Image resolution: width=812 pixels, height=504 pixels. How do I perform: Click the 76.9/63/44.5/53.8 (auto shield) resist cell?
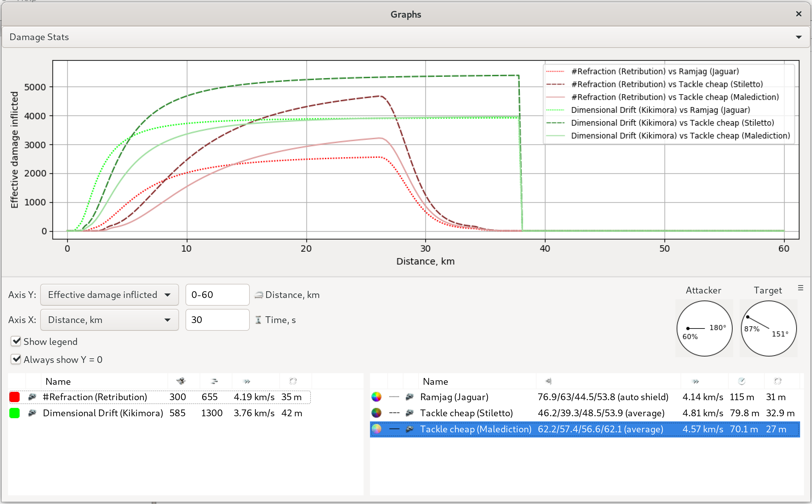(x=603, y=397)
